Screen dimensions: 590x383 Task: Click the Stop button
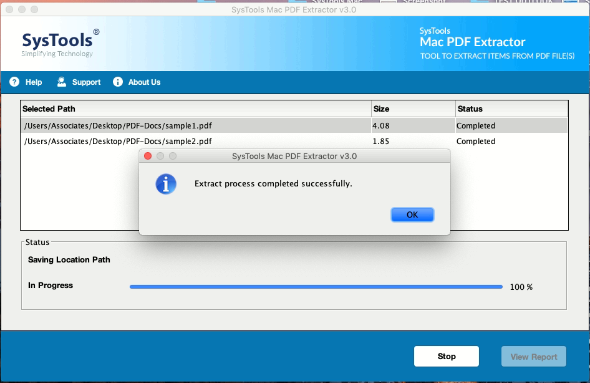pyautogui.click(x=446, y=356)
